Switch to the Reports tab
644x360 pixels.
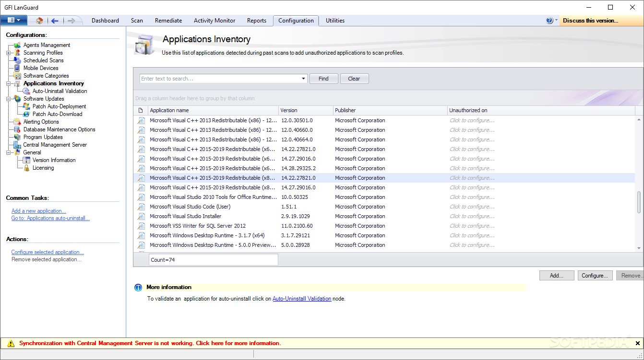257,21
